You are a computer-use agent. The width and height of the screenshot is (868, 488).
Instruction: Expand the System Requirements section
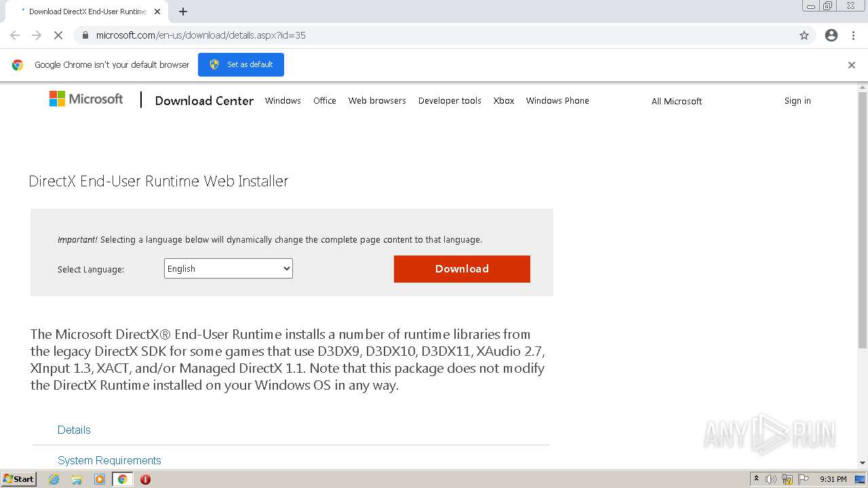[109, 460]
